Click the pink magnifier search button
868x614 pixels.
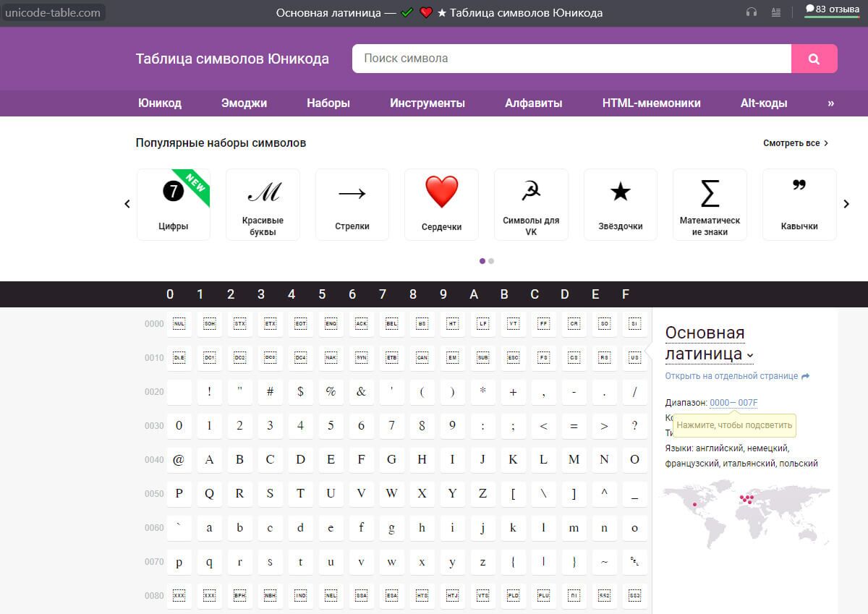[814, 59]
